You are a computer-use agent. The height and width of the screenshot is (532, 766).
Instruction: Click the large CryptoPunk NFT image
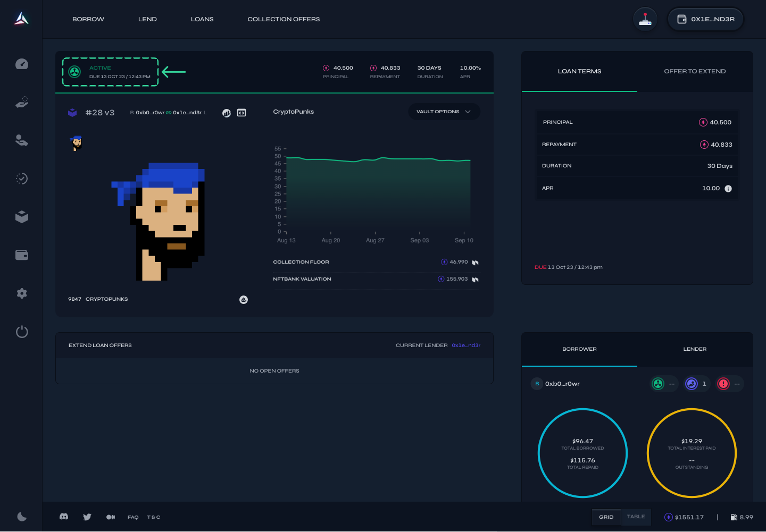[x=158, y=222]
